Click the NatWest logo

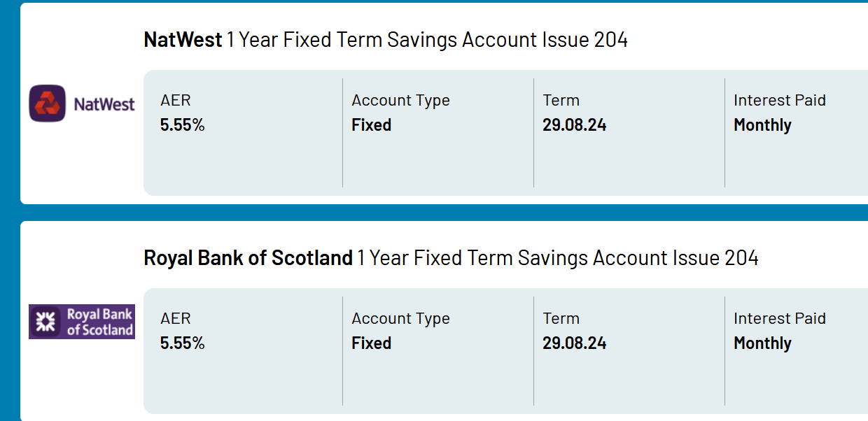click(82, 104)
